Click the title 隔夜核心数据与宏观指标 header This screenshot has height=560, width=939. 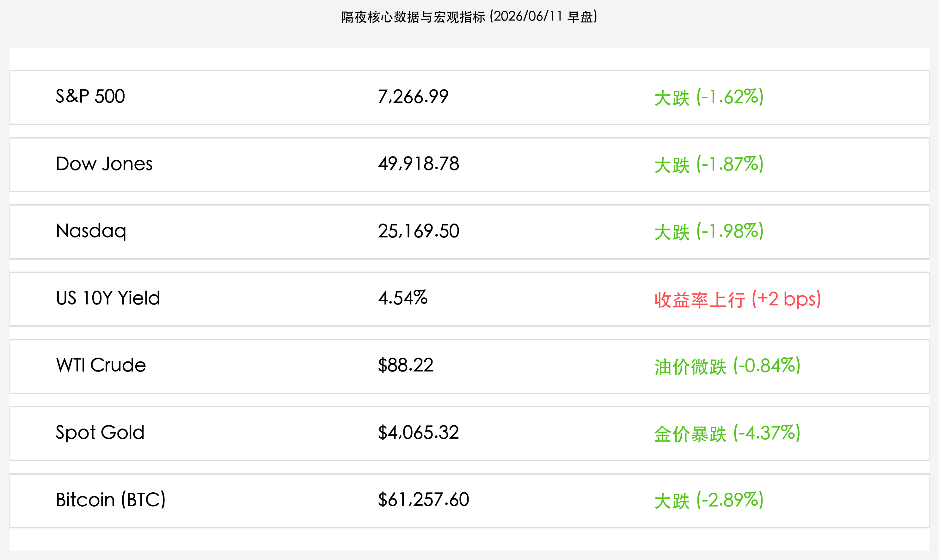click(469, 17)
